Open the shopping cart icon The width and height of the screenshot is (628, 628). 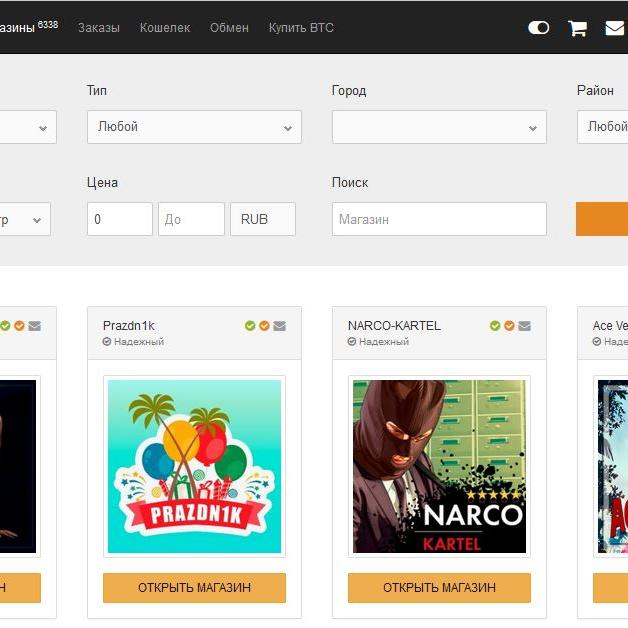(x=577, y=28)
